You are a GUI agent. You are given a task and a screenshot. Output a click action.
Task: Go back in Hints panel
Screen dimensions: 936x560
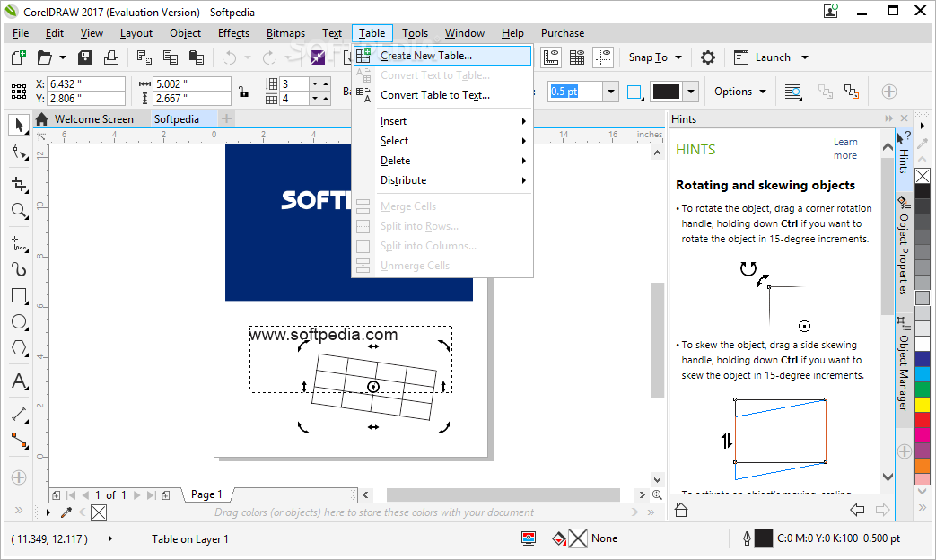pyautogui.click(x=857, y=509)
